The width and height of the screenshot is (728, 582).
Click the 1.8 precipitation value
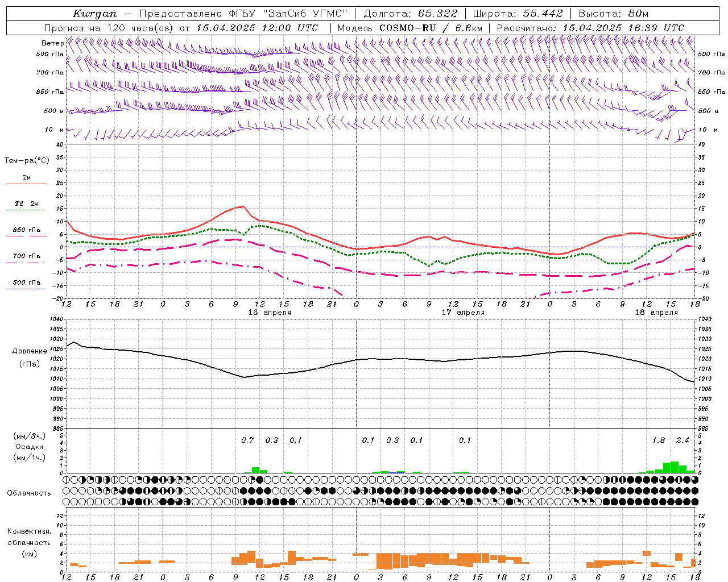(658, 440)
